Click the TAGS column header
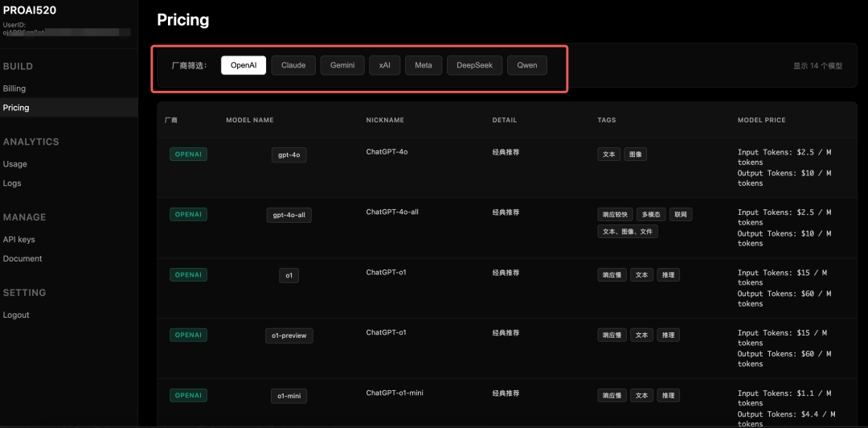The width and height of the screenshot is (868, 428). (x=607, y=121)
